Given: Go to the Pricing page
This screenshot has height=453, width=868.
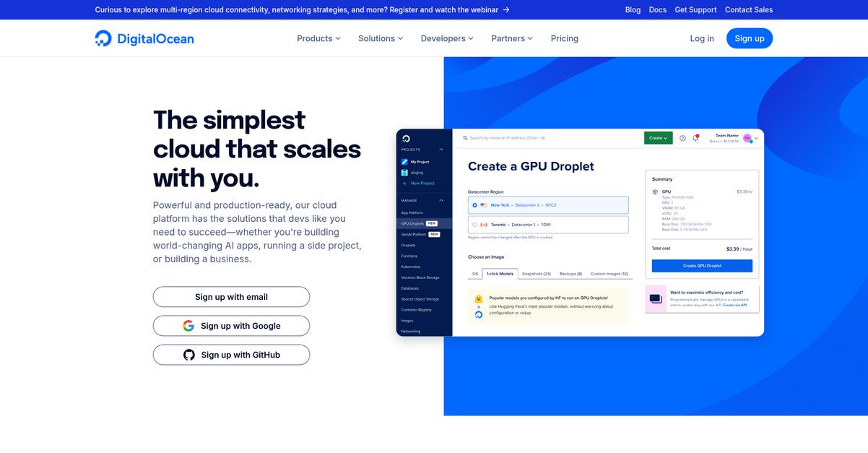Looking at the screenshot, I should pyautogui.click(x=564, y=38).
